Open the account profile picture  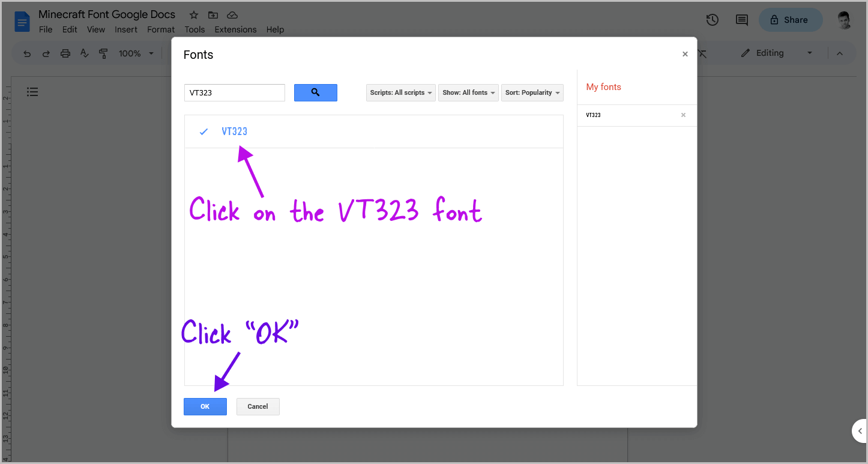pos(845,20)
